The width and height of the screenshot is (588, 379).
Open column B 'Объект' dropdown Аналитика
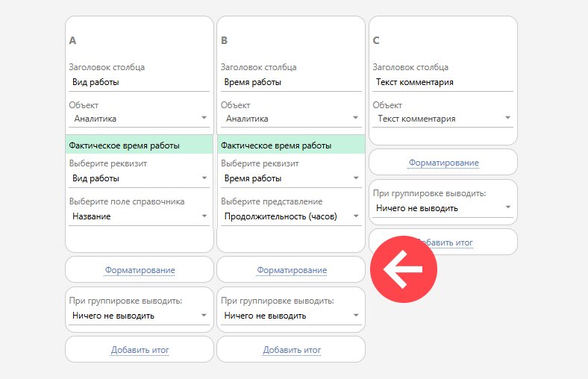click(290, 119)
